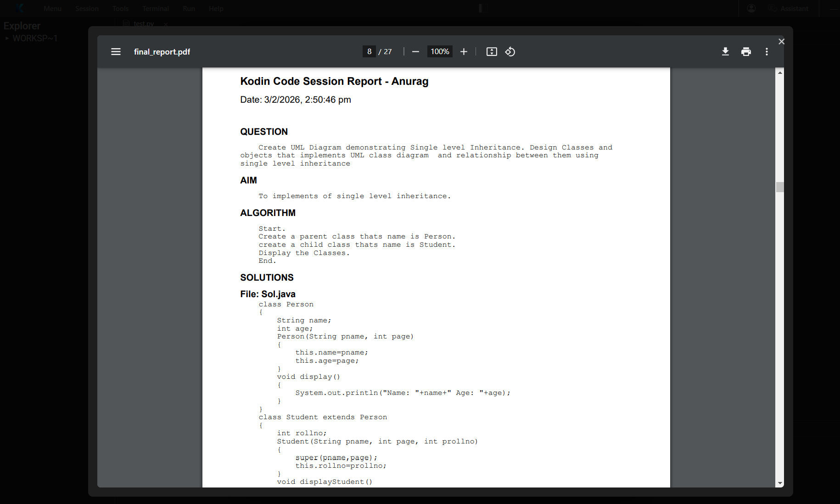Zoom out of the PDF

[415, 51]
